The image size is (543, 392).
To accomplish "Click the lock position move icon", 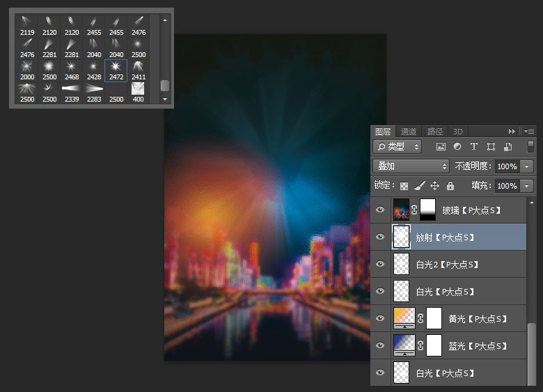I will click(x=435, y=186).
